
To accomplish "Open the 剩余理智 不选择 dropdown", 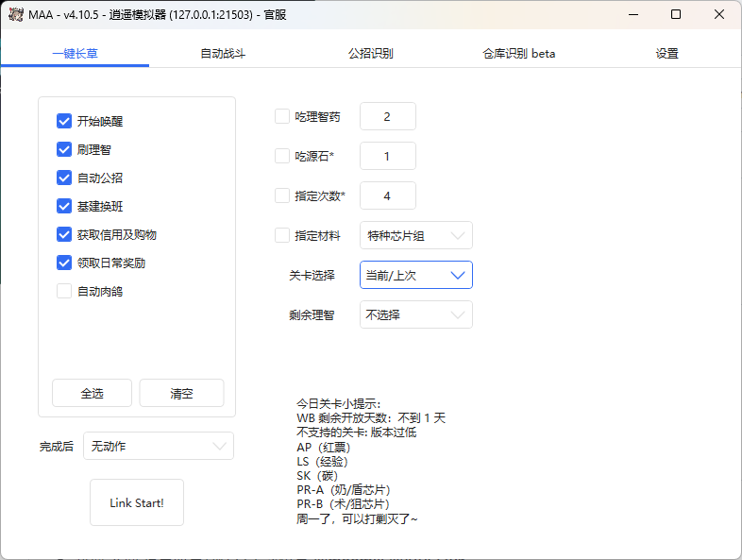I will [416, 314].
